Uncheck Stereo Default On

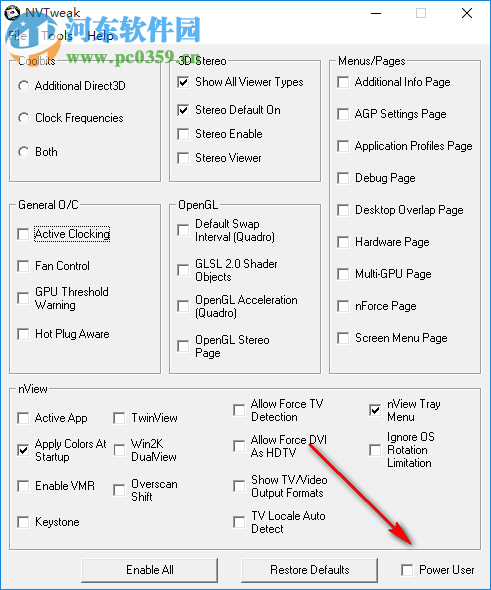tap(183, 110)
